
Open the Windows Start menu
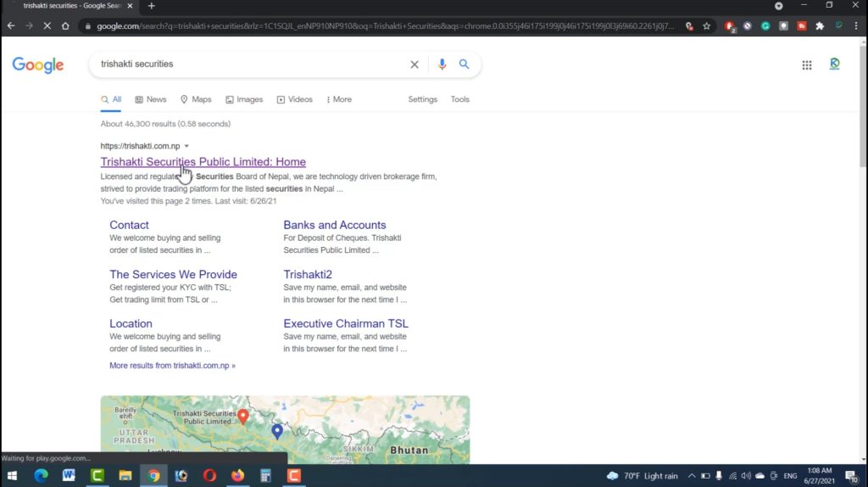(x=12, y=475)
